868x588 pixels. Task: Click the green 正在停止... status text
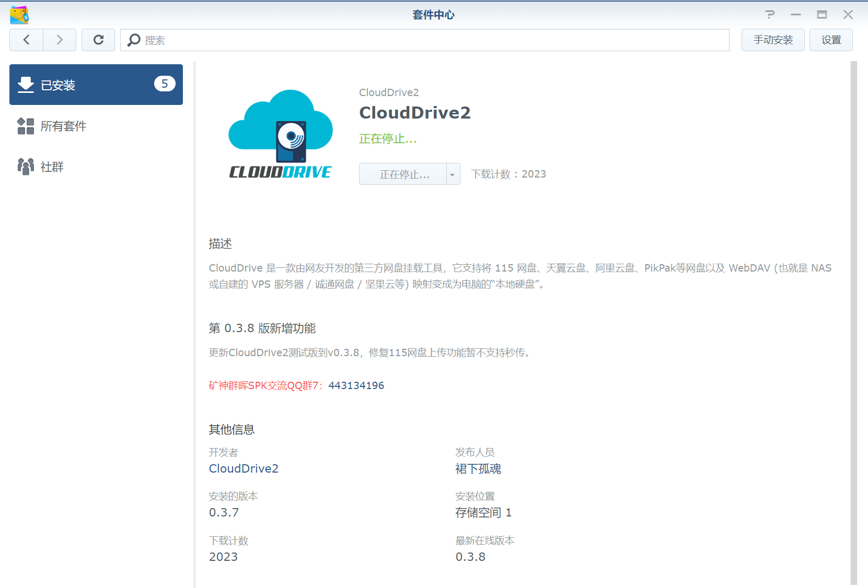tap(388, 138)
